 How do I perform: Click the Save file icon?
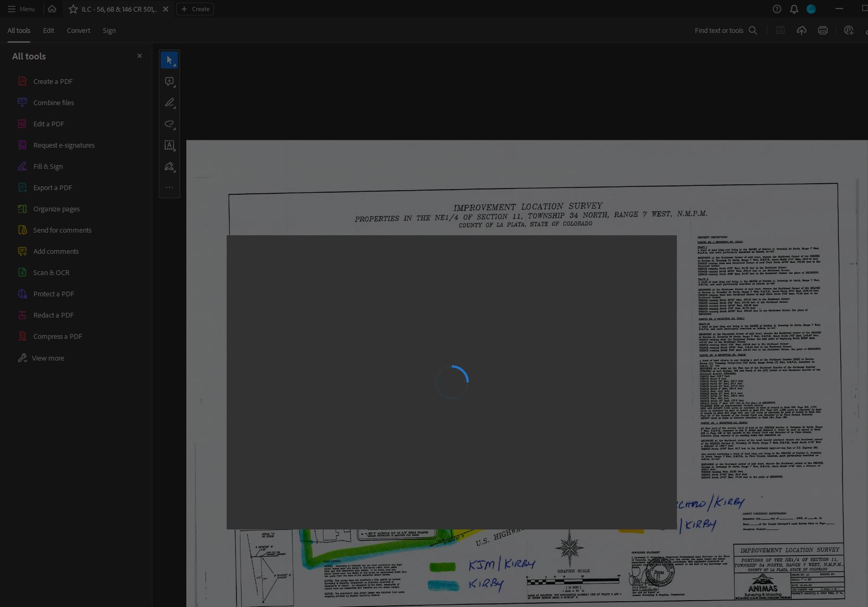(x=780, y=30)
